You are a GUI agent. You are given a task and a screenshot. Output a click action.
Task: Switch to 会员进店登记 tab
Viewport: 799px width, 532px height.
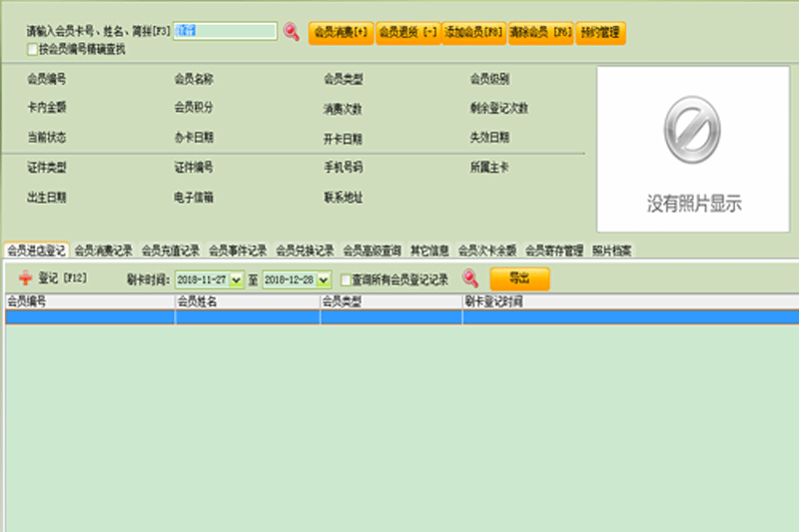(x=36, y=251)
